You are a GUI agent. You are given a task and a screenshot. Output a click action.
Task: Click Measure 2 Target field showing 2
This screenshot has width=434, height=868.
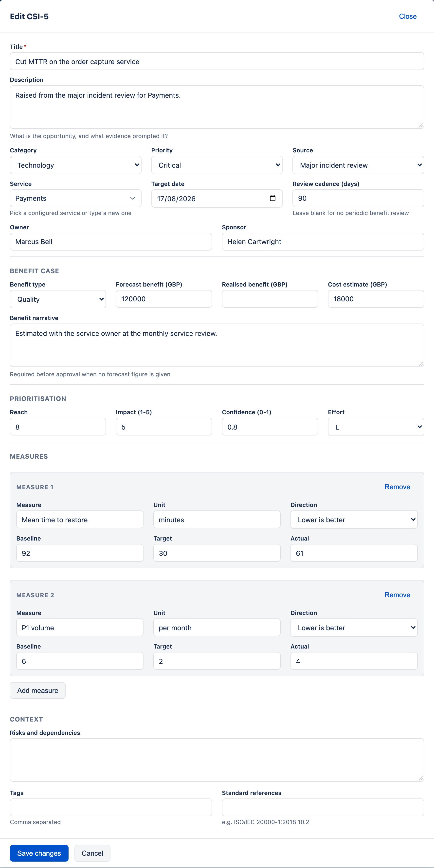click(217, 661)
